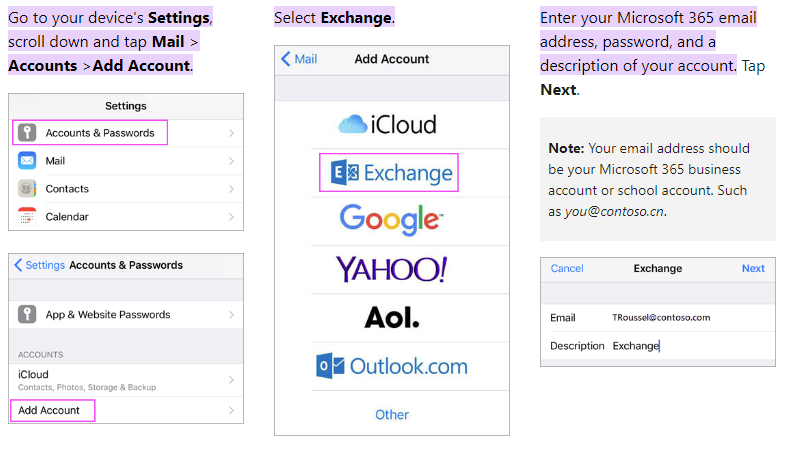Click 'Contacts, Photos, Storage & Backup' subtitle
This screenshot has width=787, height=450.
pyautogui.click(x=87, y=387)
